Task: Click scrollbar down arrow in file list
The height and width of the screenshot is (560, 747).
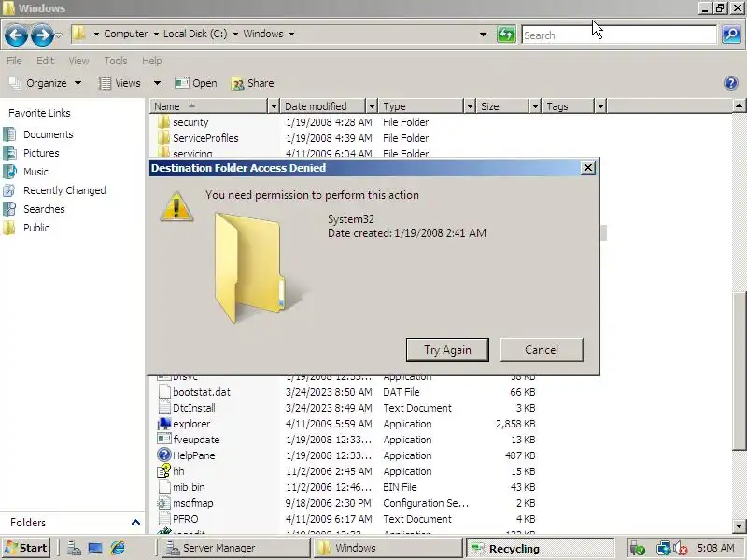Action: pyautogui.click(x=739, y=526)
